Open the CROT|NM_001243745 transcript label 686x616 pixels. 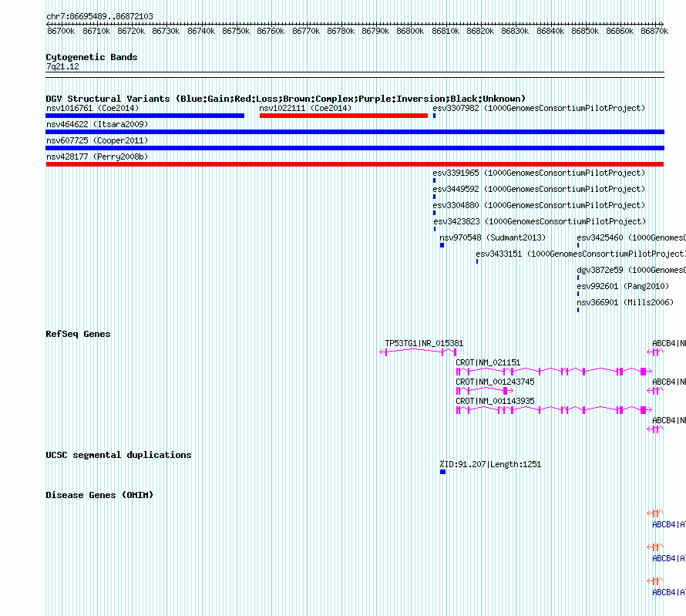495,382
